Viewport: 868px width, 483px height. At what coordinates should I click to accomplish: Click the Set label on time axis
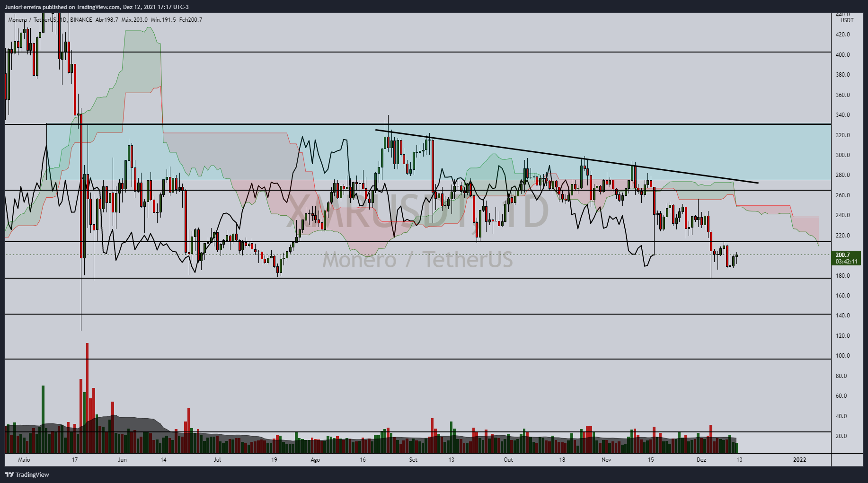click(413, 460)
